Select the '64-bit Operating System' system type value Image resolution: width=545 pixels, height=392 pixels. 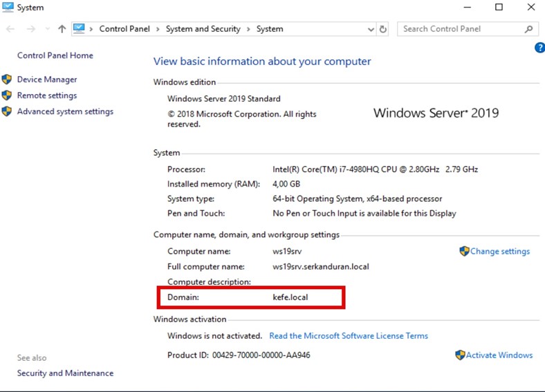click(358, 199)
